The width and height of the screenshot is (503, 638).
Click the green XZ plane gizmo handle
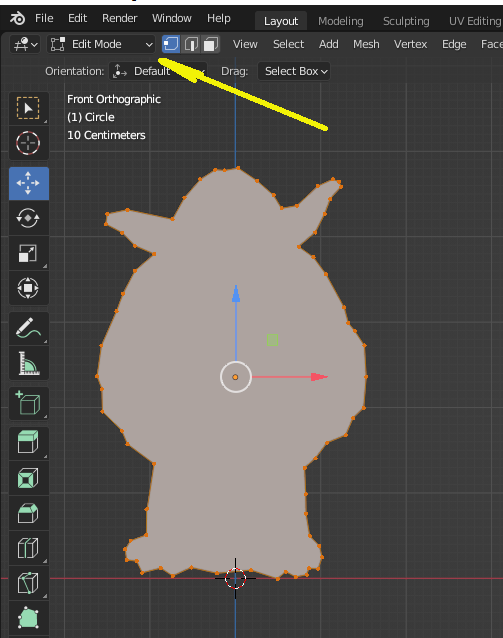tap(272, 340)
